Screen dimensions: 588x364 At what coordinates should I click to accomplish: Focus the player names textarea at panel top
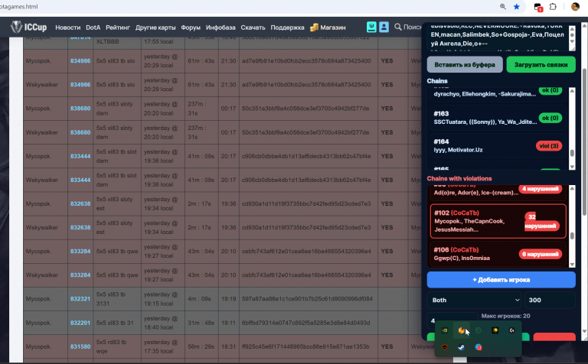(498, 37)
